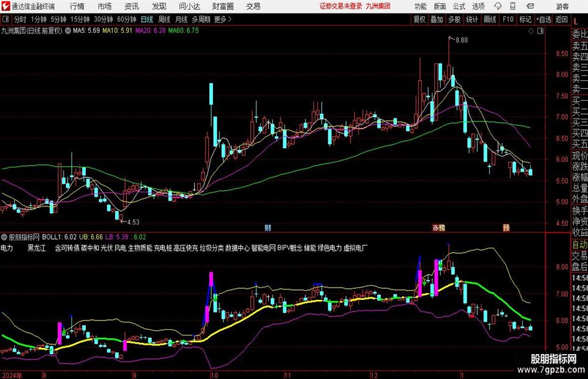Click the 8.88 high price label
The image size is (588, 379).
(462, 40)
